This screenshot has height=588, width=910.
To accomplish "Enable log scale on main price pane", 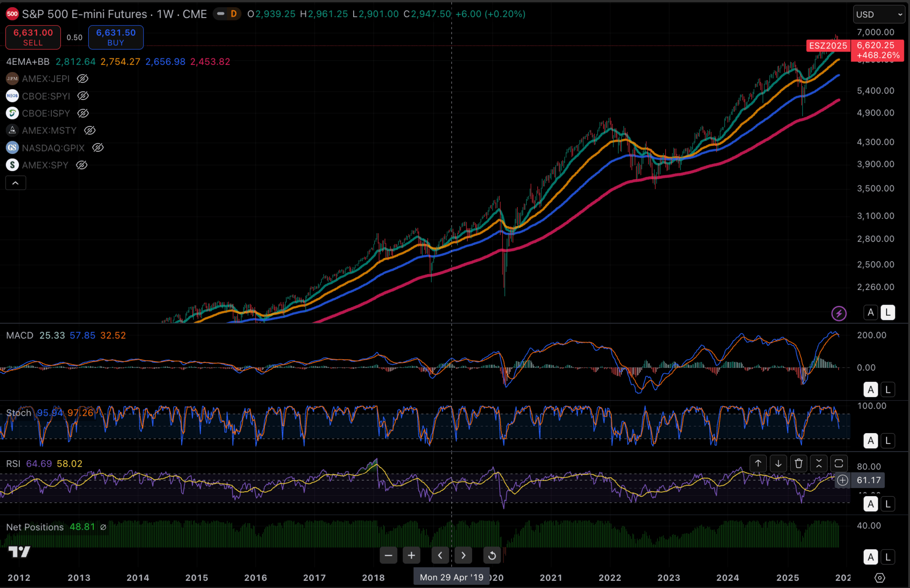I will pyautogui.click(x=888, y=313).
